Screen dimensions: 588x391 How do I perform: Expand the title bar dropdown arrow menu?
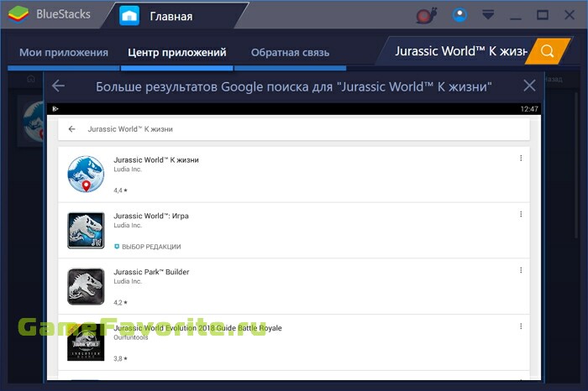pos(488,14)
